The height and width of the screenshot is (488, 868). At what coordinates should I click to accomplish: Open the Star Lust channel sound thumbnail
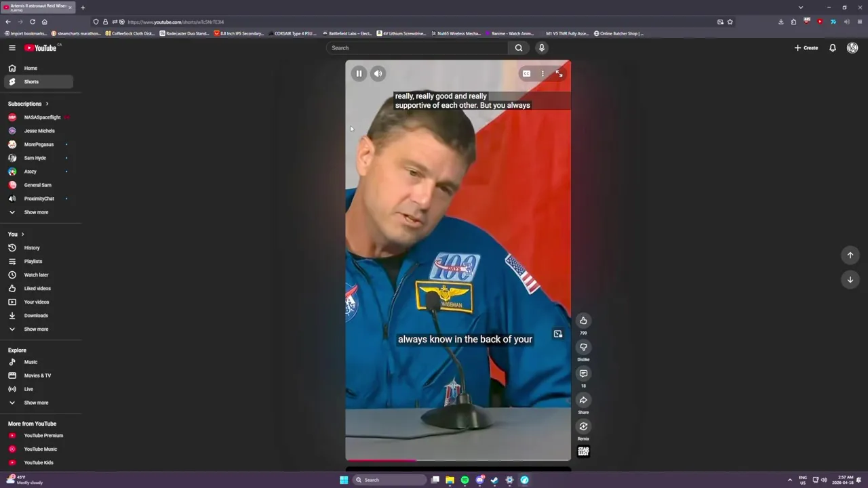pos(583,451)
